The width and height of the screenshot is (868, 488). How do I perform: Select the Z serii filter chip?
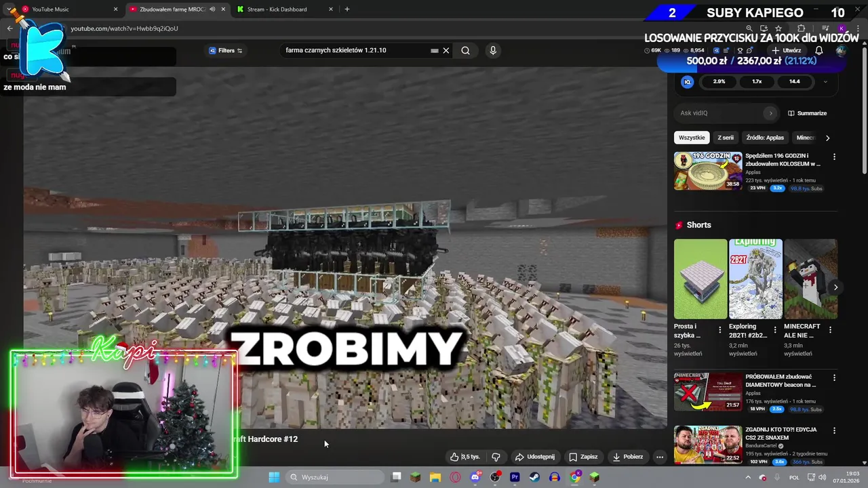[726, 138]
